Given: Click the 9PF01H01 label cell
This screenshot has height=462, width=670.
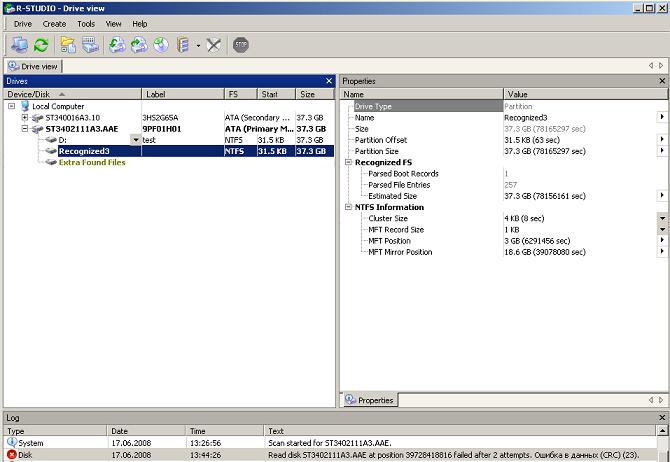Looking at the screenshot, I should click(162, 129).
